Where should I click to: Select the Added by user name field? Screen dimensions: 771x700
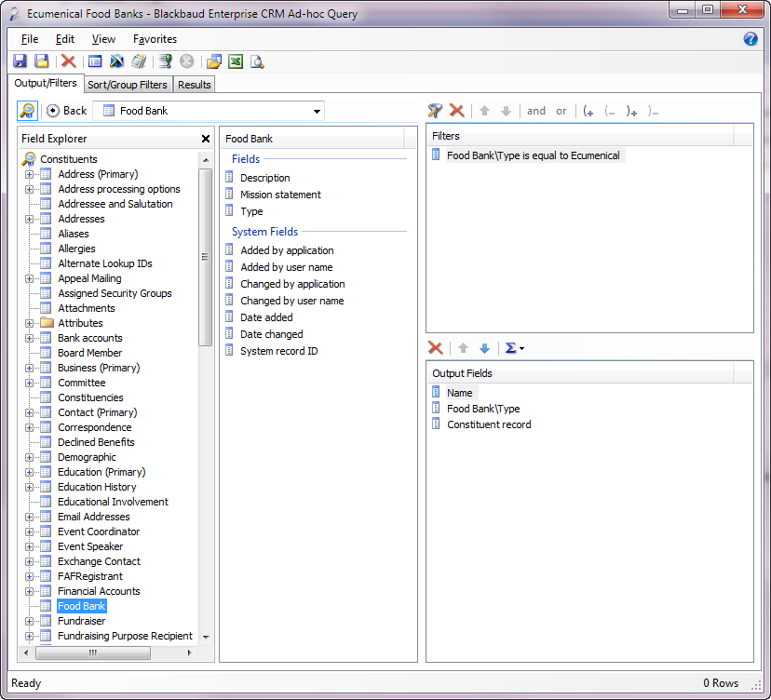[286, 267]
